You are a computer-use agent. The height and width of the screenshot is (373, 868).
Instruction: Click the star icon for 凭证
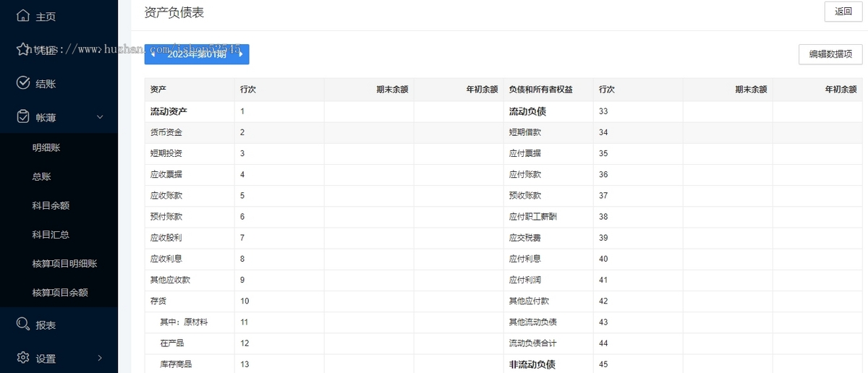click(23, 49)
